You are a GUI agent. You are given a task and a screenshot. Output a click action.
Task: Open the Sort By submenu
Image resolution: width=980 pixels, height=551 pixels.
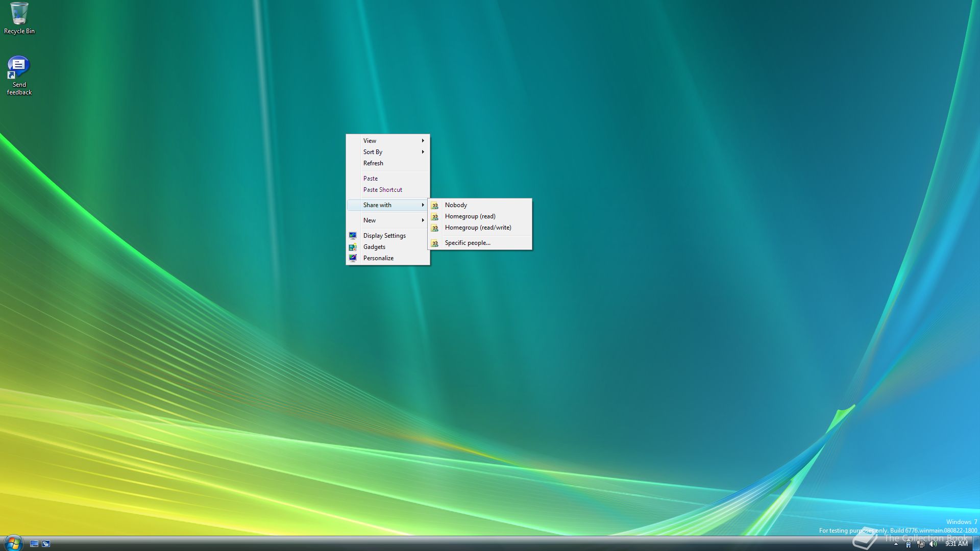(388, 152)
